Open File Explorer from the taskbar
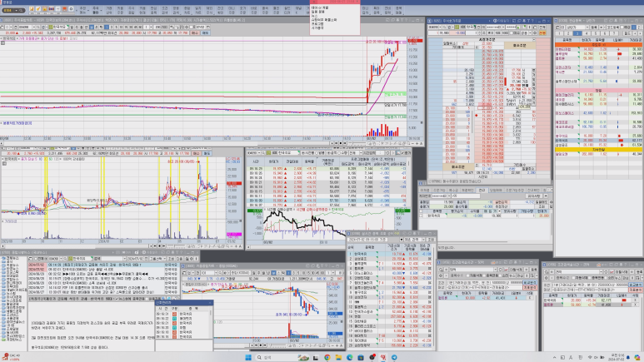This screenshot has width=644, height=362. coord(338,358)
